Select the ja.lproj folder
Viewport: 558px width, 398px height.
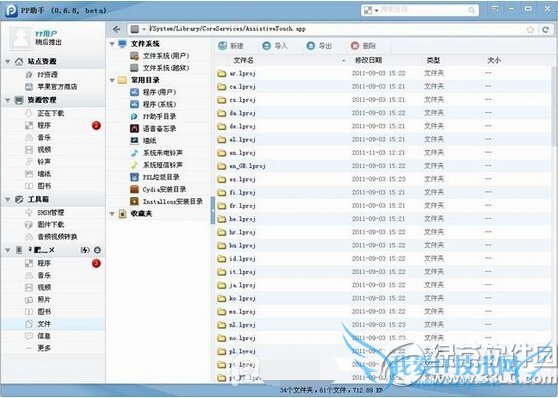coord(237,286)
